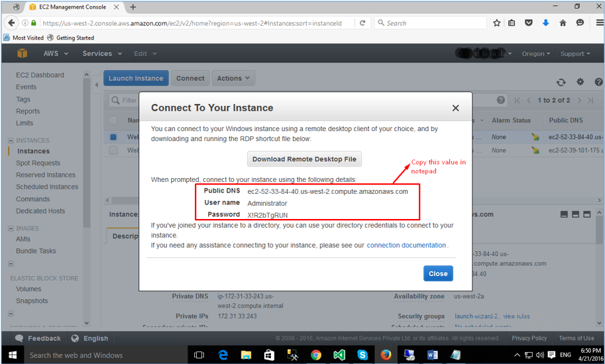
Task: Go back using browser back arrow
Action: (11, 23)
